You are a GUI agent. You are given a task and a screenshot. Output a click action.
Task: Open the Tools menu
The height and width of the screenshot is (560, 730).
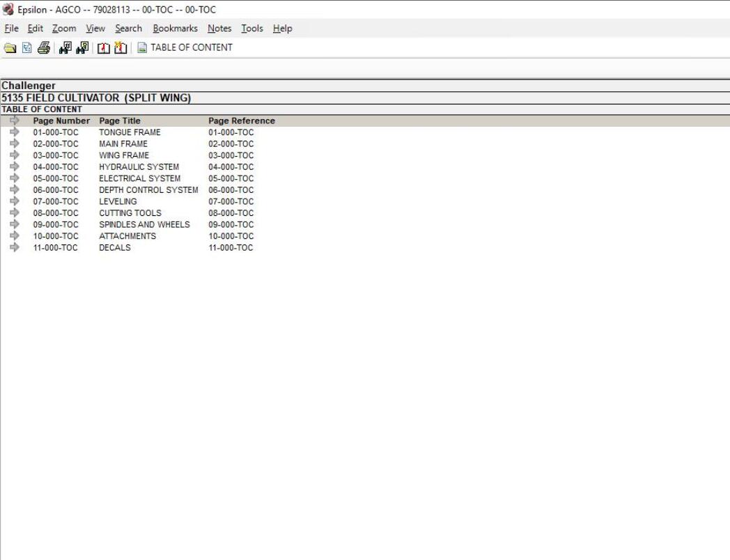pyautogui.click(x=252, y=29)
